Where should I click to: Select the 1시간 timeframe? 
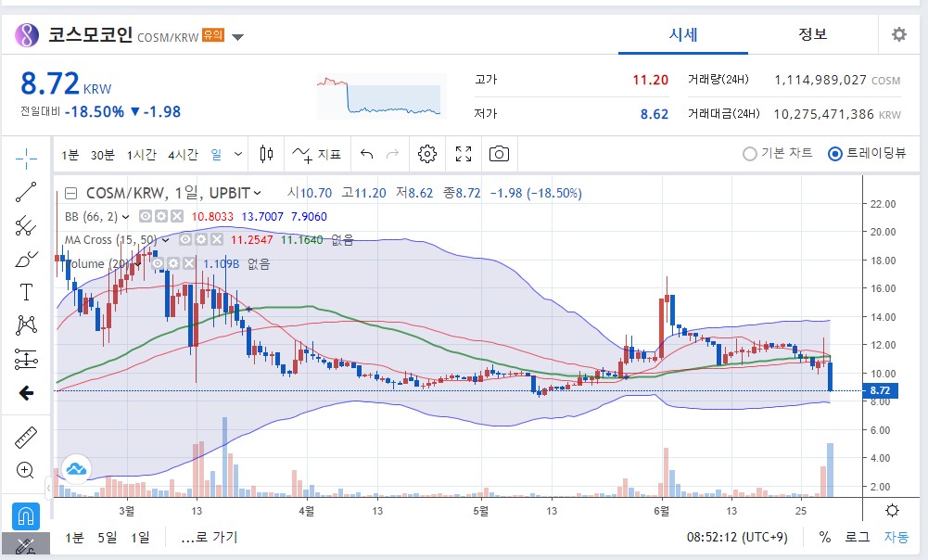[x=142, y=155]
